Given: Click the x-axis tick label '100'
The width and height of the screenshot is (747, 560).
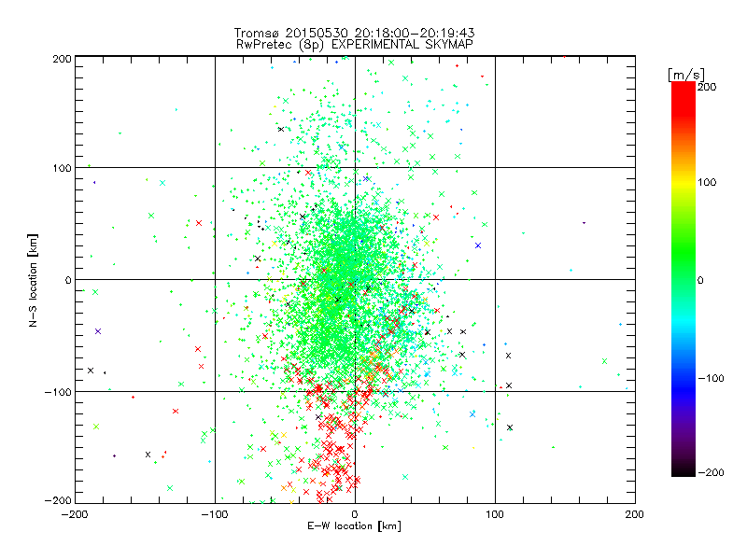Looking at the screenshot, I should coord(495,514).
